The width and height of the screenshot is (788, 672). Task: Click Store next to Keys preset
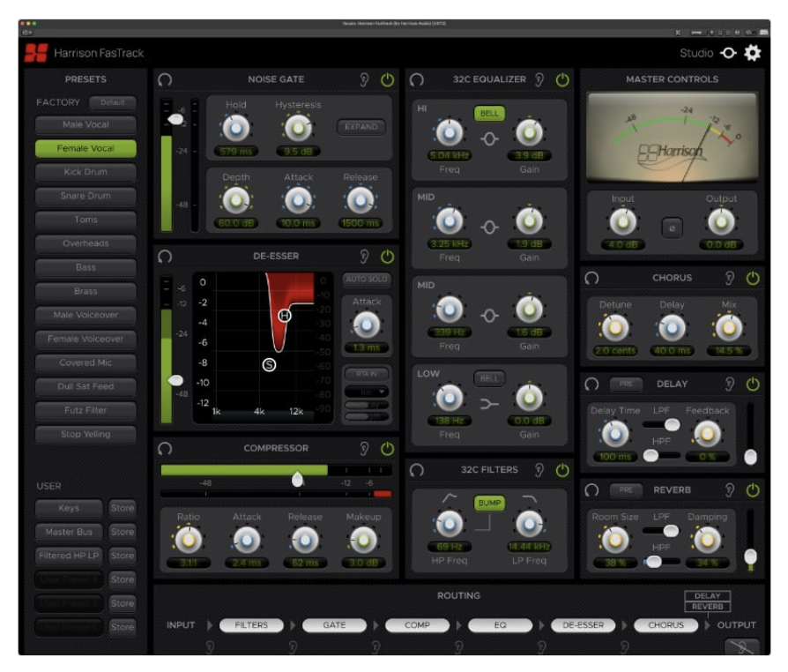[x=123, y=508]
